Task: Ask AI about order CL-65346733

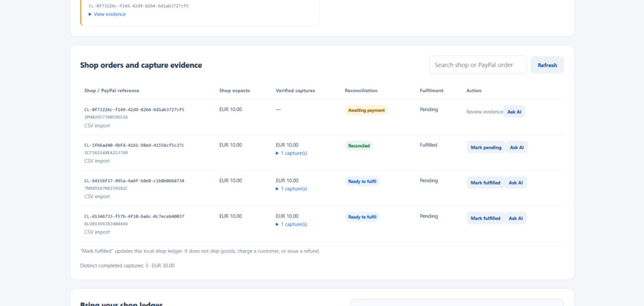Action: [516, 218]
